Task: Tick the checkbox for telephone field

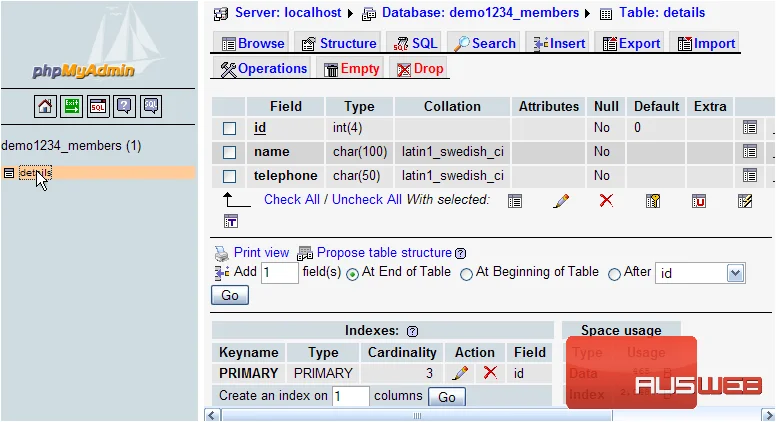Action: pyautogui.click(x=229, y=176)
